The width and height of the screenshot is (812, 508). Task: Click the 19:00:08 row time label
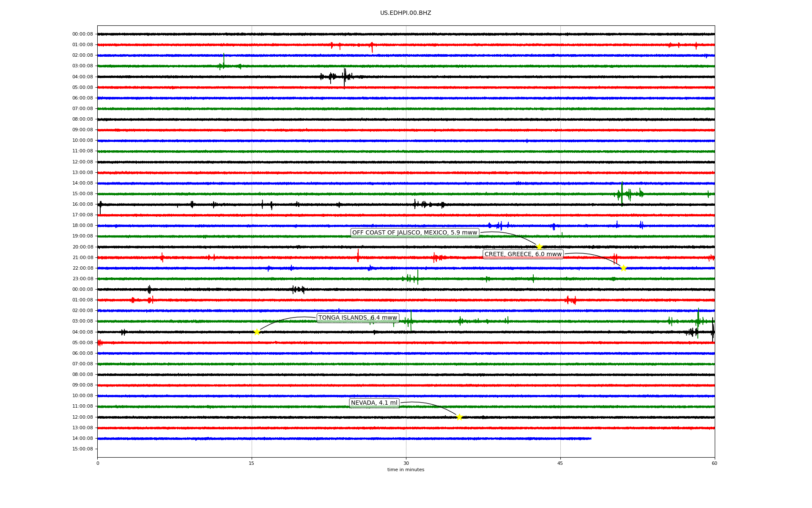82,236
